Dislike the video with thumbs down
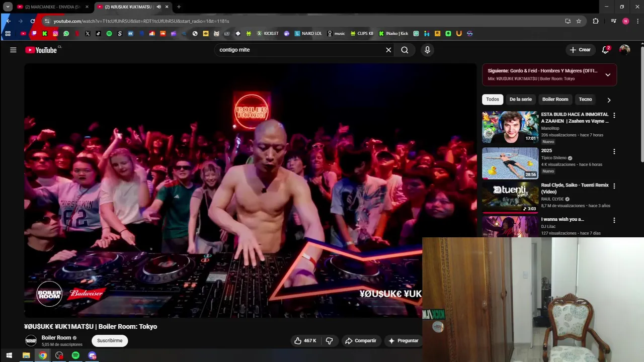 (x=330, y=340)
